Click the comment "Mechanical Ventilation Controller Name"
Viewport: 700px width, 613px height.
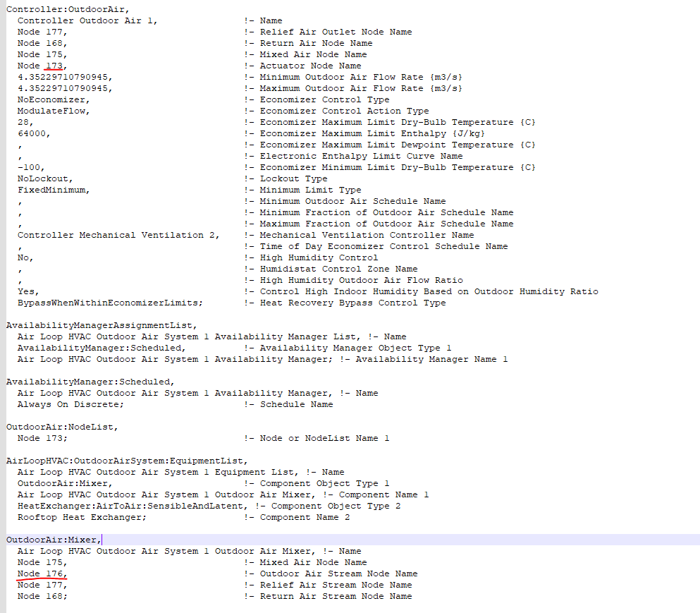coord(367,235)
